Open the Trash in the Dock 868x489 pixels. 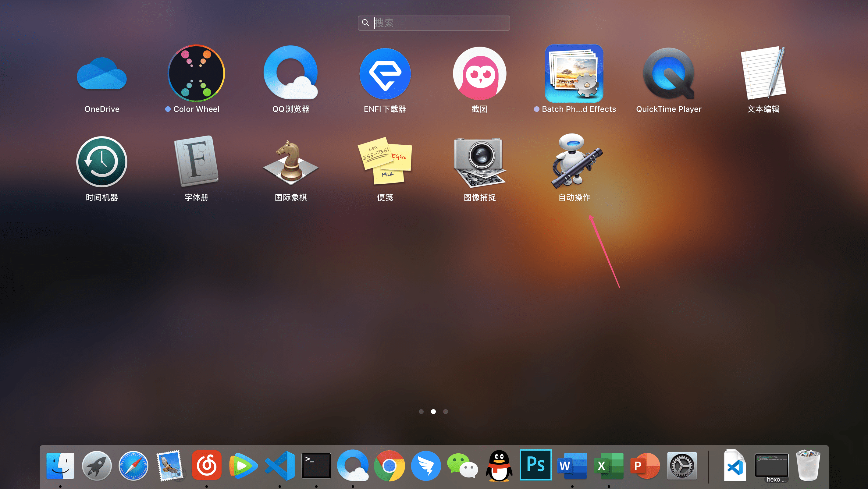(x=808, y=466)
